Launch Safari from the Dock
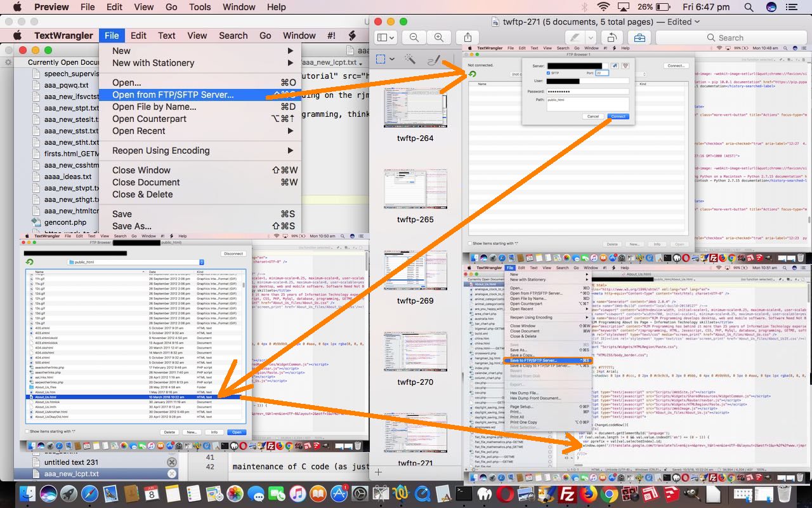The width and height of the screenshot is (812, 508). (89, 493)
